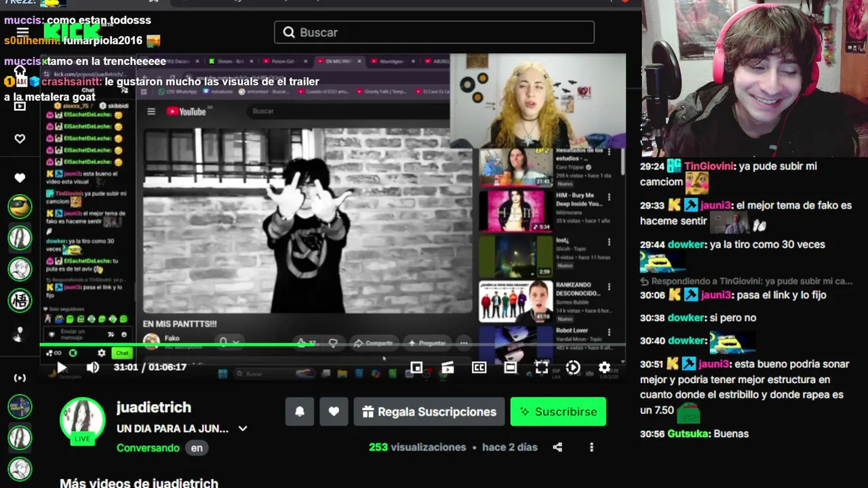Open the three-dot more options menu

coord(591,447)
